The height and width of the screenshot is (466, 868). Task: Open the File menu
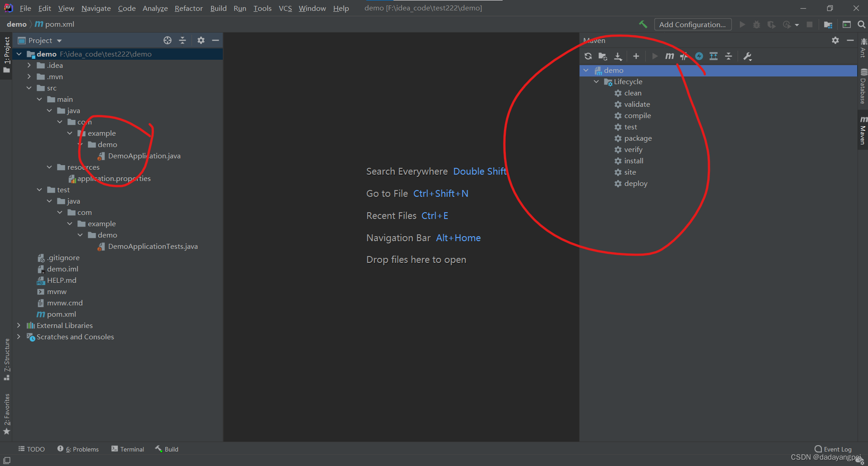coord(25,8)
